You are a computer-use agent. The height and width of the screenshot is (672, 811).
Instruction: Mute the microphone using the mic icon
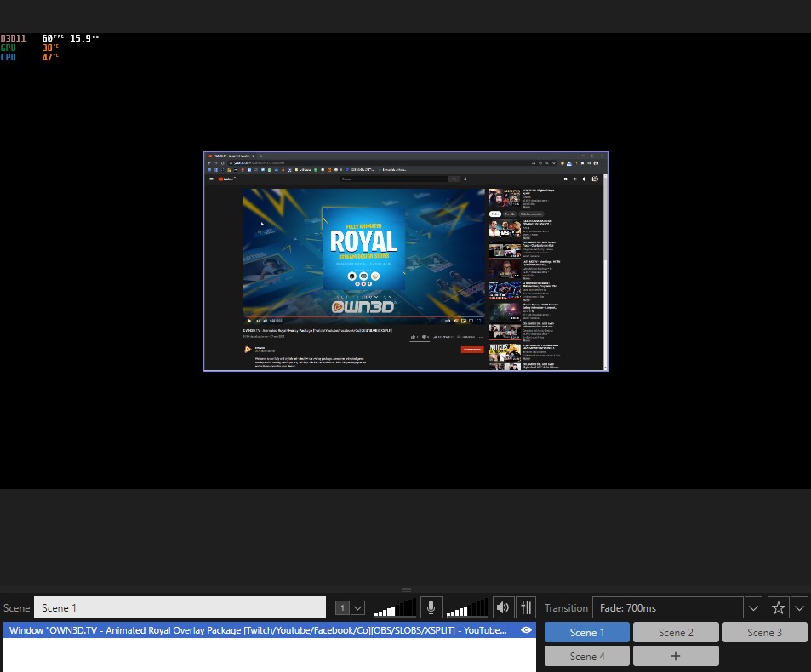431,607
